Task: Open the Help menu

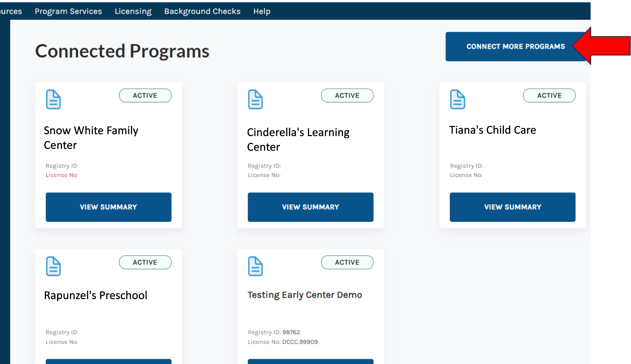Action: pos(262,11)
